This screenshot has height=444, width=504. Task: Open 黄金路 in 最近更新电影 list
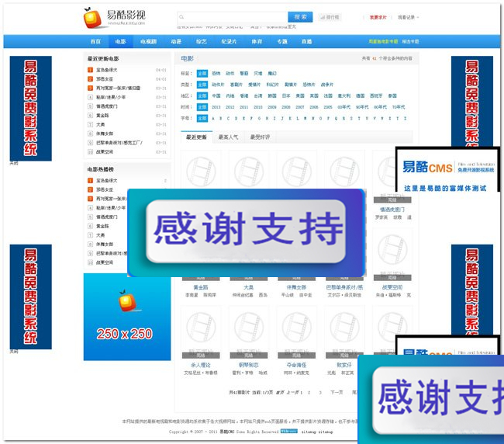(x=102, y=115)
